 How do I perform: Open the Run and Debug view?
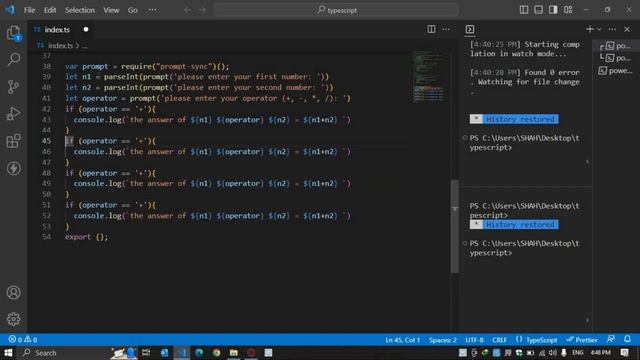[13, 114]
